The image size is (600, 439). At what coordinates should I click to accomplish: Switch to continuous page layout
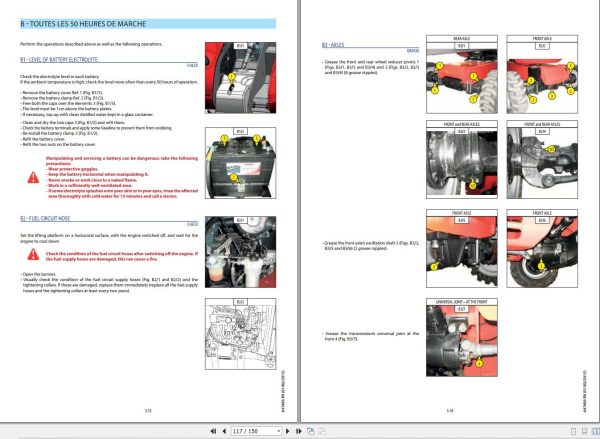(x=584, y=431)
